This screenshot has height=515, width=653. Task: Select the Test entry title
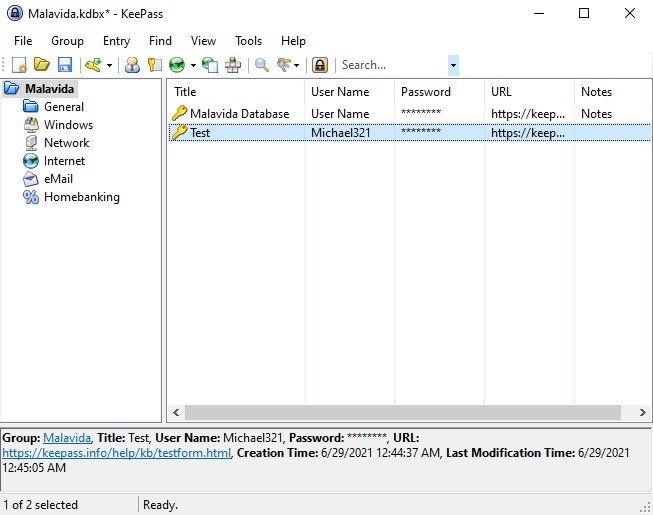(200, 133)
